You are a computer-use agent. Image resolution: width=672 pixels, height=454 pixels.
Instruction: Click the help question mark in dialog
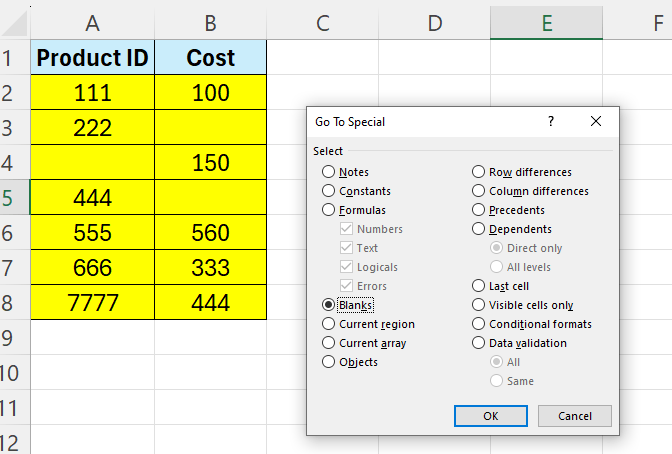[550, 121]
